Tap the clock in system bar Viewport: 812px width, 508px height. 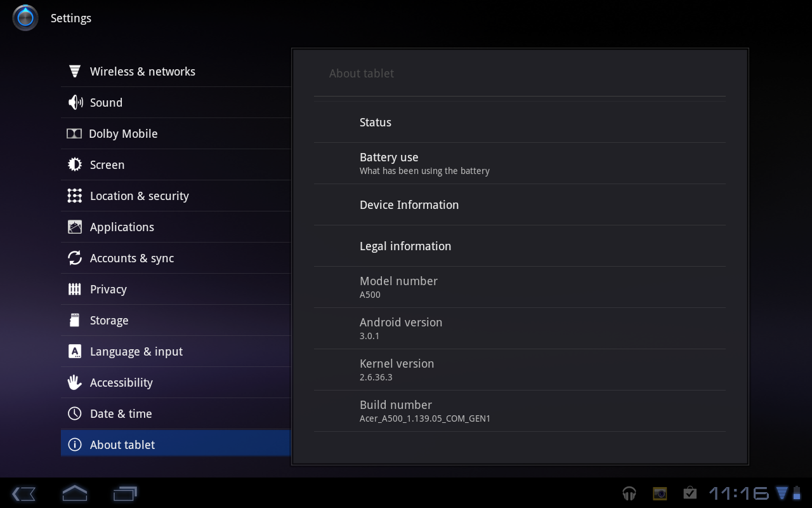[738, 493]
